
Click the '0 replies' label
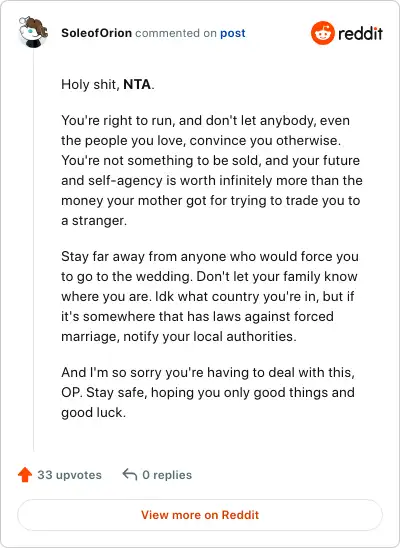coord(167,475)
